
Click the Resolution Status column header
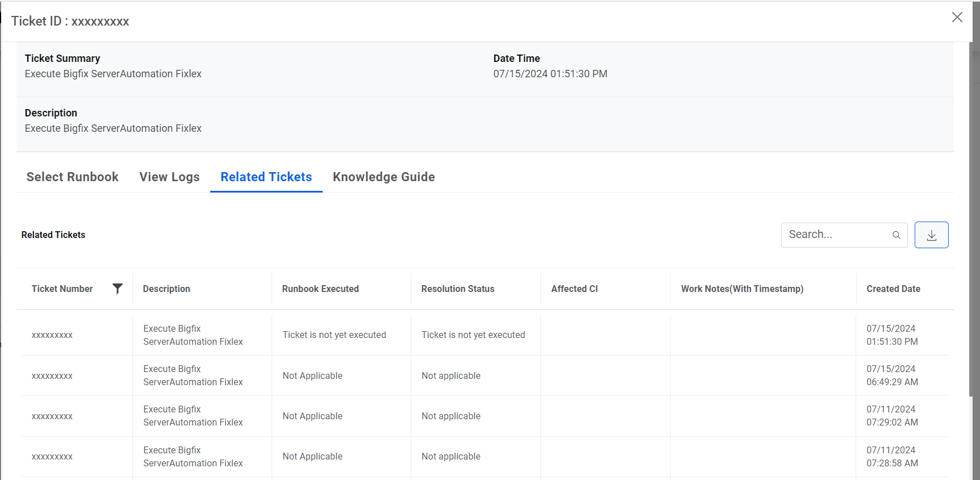click(x=457, y=289)
